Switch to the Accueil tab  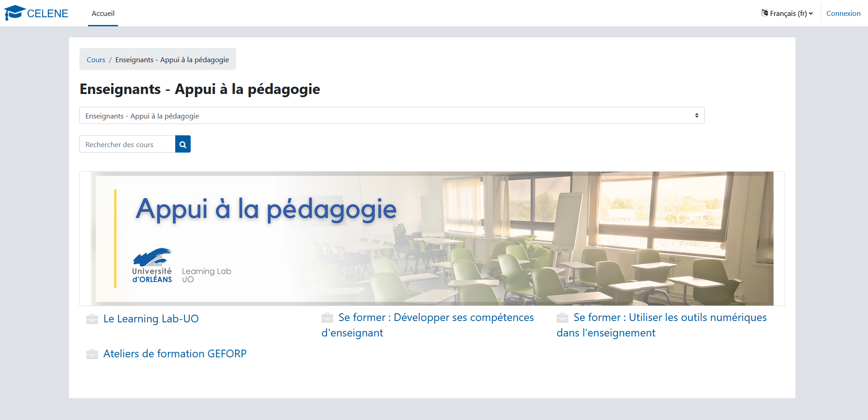(x=103, y=14)
